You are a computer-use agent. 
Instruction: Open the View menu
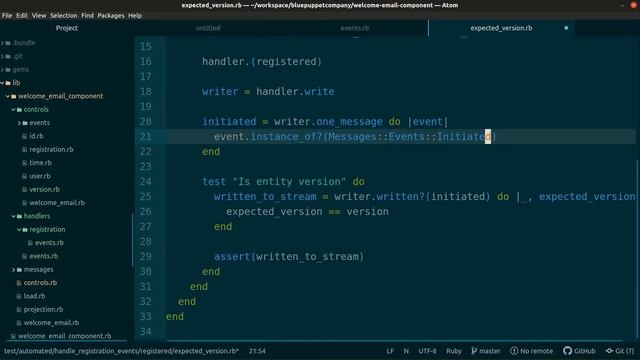click(x=39, y=16)
